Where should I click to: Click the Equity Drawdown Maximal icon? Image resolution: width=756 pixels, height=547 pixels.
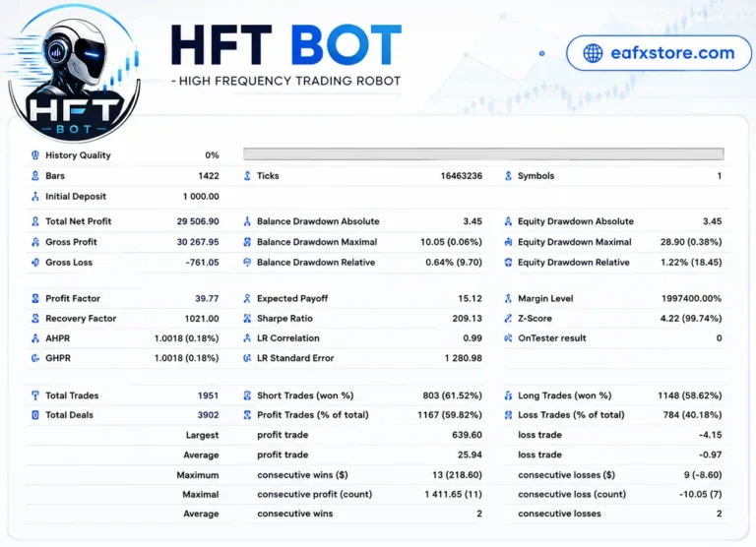click(x=508, y=242)
